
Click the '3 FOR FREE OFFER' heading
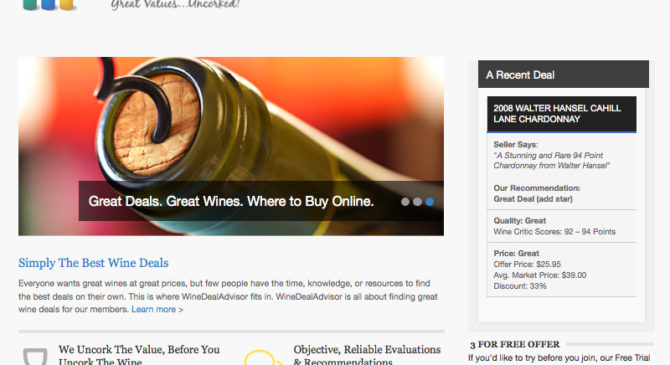514,344
